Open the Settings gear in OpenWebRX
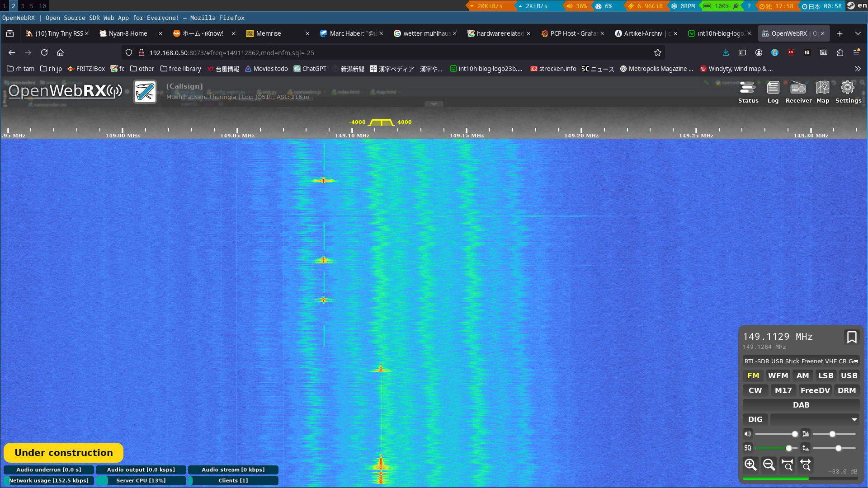This screenshot has width=868, height=488. tap(848, 92)
